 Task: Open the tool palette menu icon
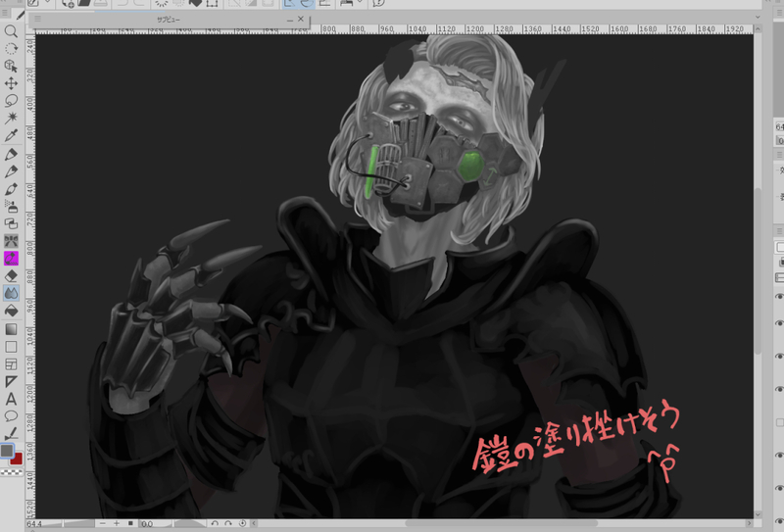(x=5, y=14)
